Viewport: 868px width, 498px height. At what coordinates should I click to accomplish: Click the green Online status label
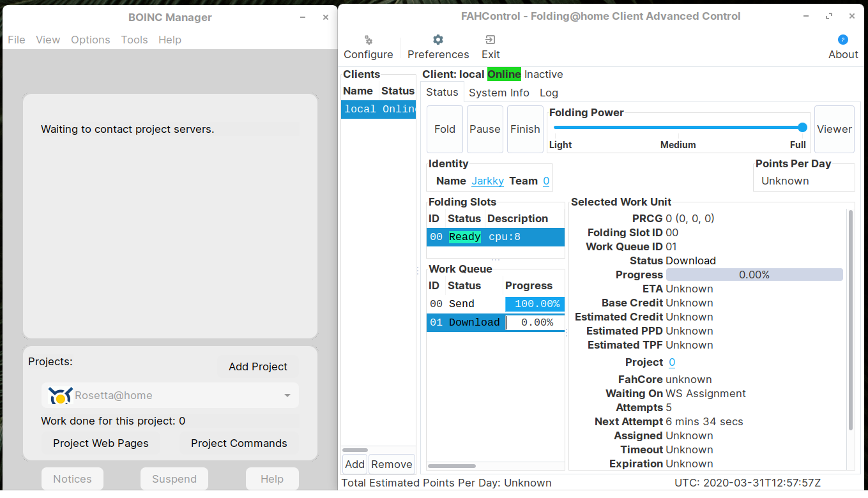(504, 74)
